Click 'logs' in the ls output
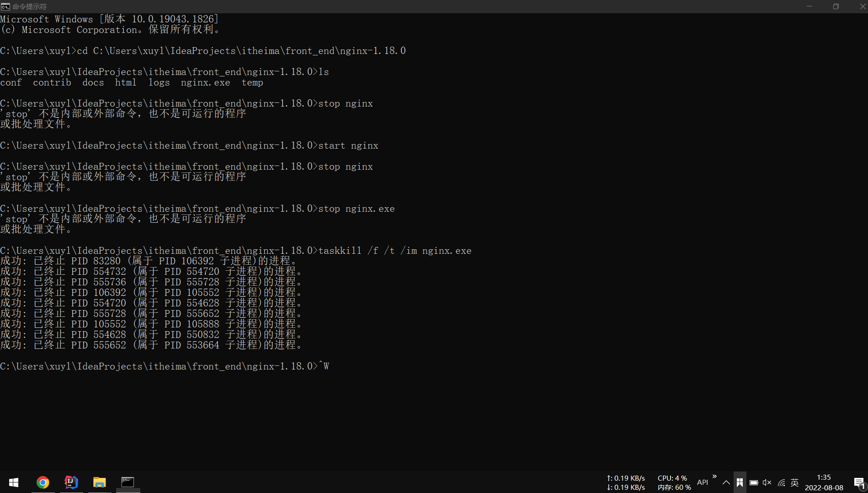This screenshot has width=868, height=493. point(159,82)
